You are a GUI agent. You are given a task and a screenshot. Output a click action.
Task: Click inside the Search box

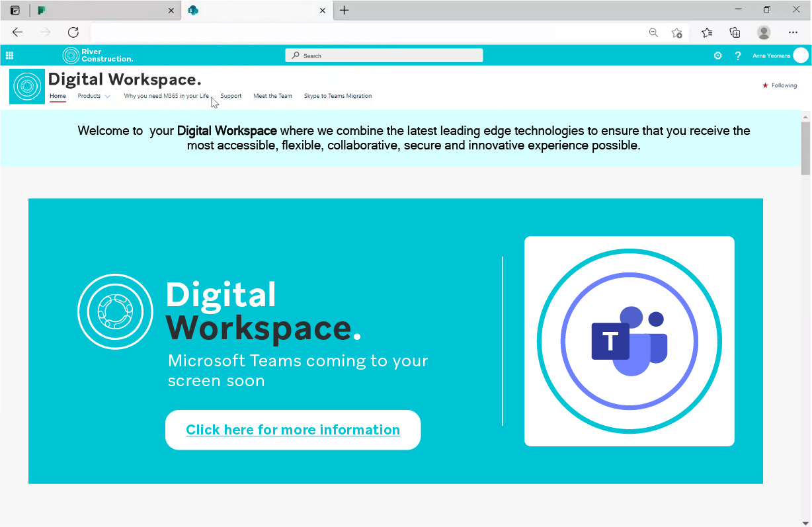pyautogui.click(x=384, y=55)
